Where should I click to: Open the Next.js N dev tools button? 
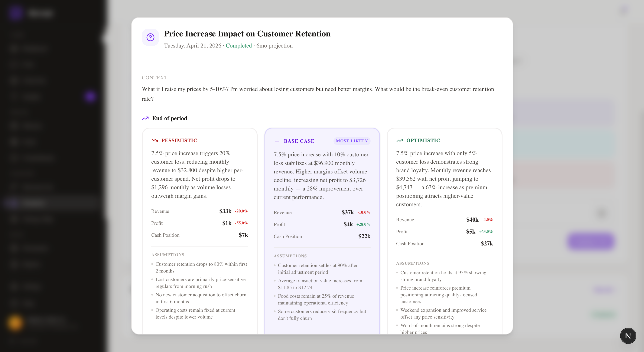(x=628, y=336)
